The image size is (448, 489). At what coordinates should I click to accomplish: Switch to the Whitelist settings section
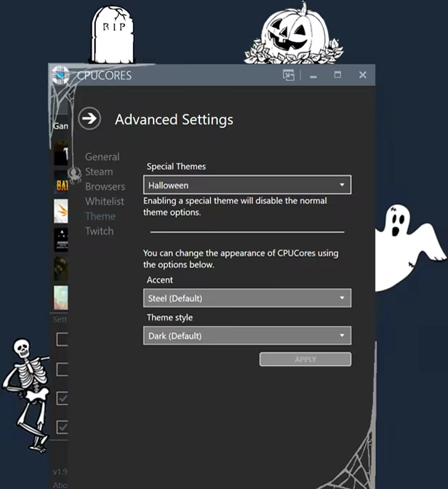click(x=105, y=201)
